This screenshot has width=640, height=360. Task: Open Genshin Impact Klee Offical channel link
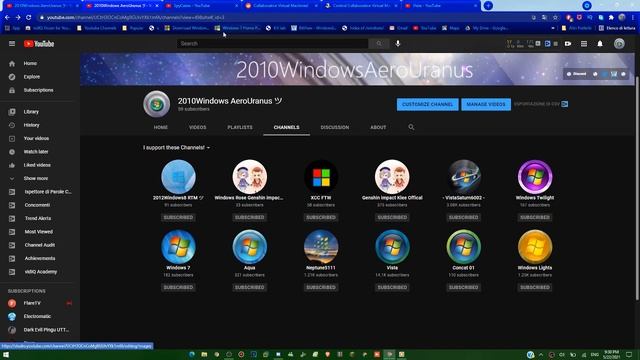[392, 198]
